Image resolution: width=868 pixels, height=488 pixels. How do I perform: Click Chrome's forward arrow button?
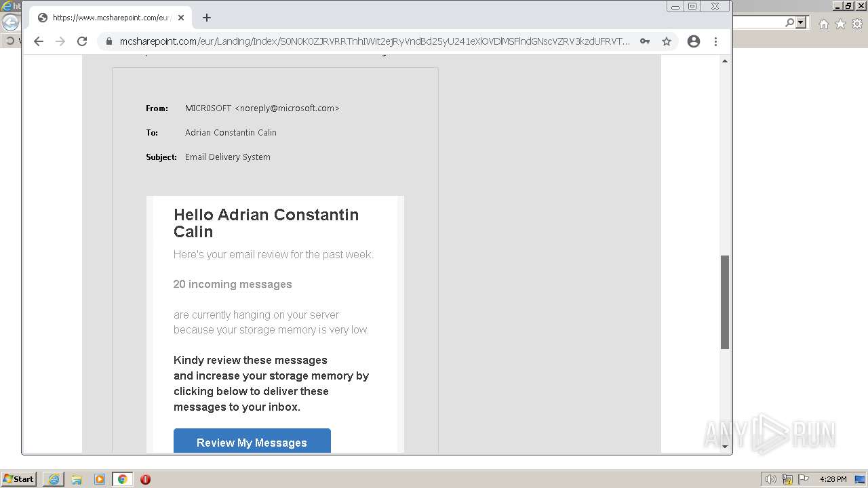(60, 41)
